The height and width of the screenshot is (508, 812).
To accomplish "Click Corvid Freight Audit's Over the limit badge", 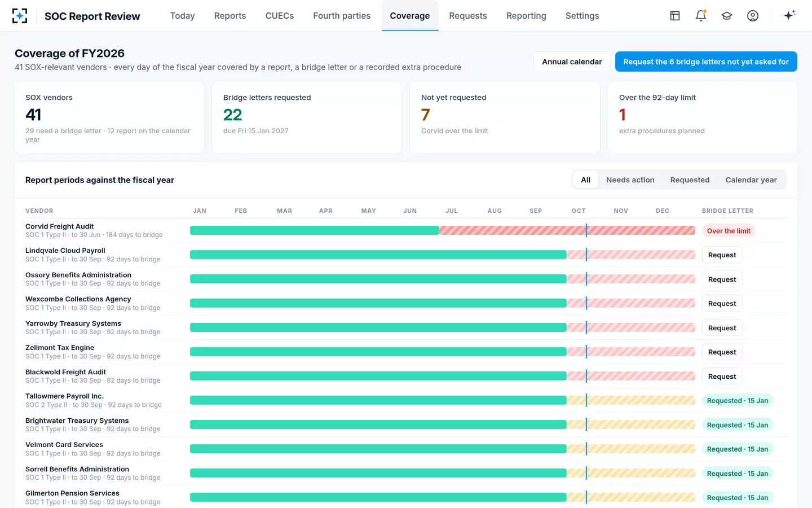I will (729, 231).
